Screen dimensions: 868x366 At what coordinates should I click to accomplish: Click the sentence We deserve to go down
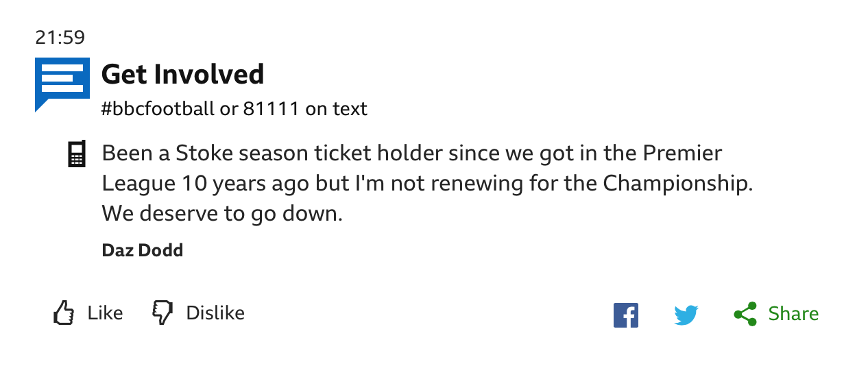(x=221, y=215)
